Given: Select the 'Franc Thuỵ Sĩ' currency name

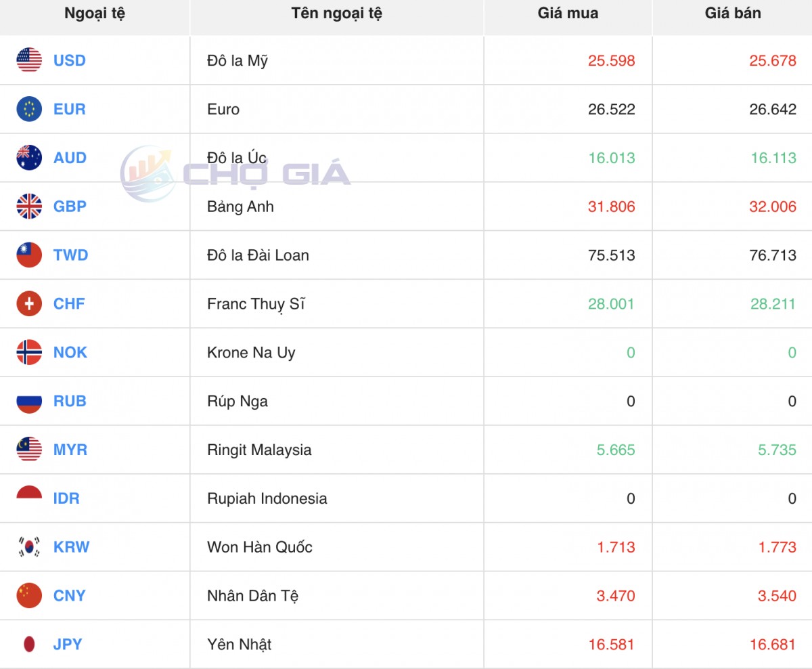Looking at the screenshot, I should pos(256,304).
